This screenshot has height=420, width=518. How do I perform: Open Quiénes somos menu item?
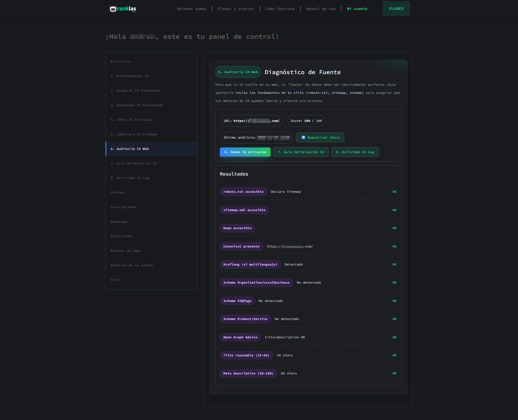[x=192, y=9]
